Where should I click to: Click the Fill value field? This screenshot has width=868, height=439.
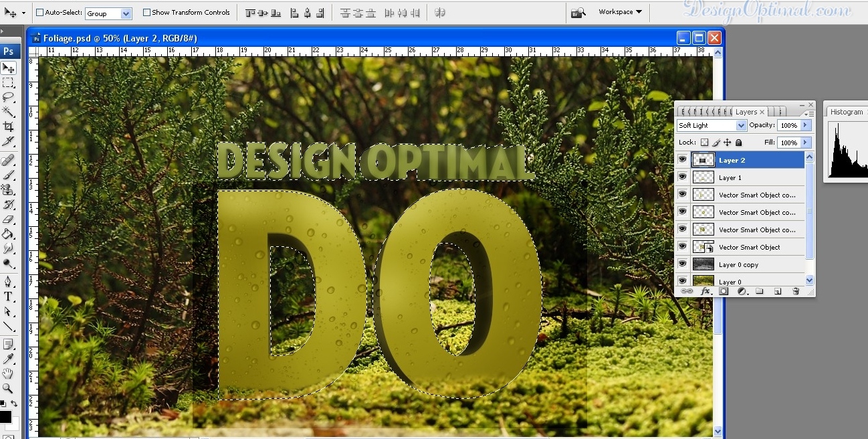tap(789, 143)
